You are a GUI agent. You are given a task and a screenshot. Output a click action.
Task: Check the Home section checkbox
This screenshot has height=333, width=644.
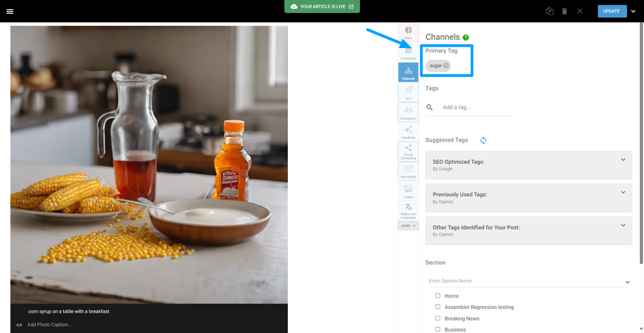tap(438, 295)
